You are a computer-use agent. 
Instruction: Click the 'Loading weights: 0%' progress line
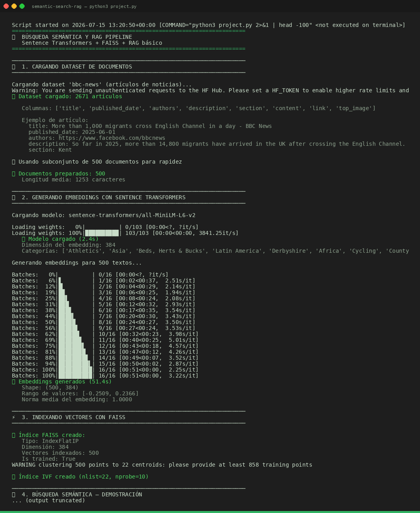105,227
